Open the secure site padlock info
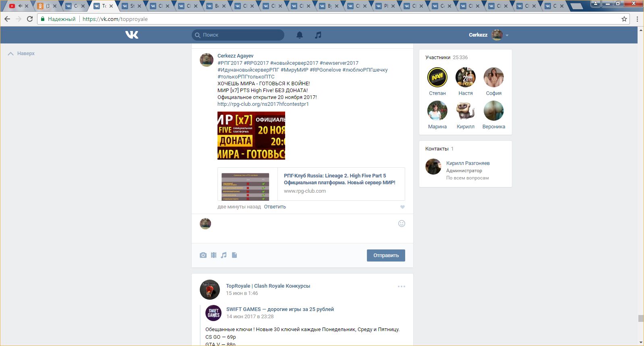The width and height of the screenshot is (644, 346). 43,19
